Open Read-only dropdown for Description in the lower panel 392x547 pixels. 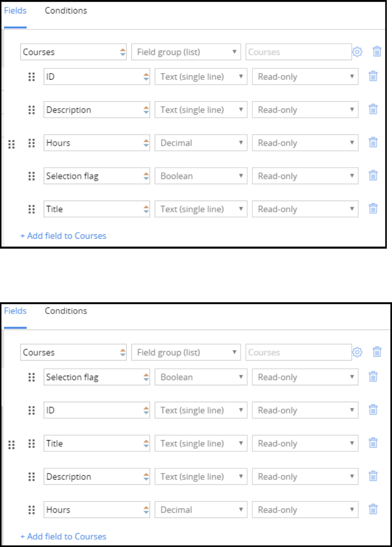305,477
